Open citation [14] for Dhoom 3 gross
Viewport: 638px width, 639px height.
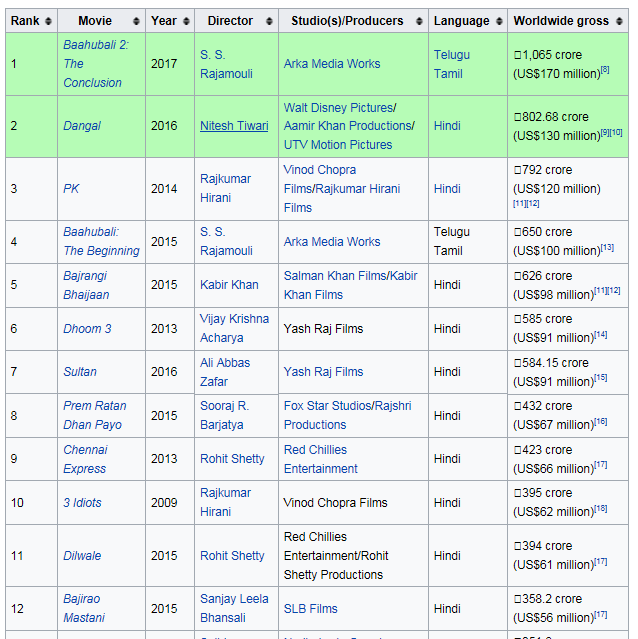pyautogui.click(x=601, y=335)
